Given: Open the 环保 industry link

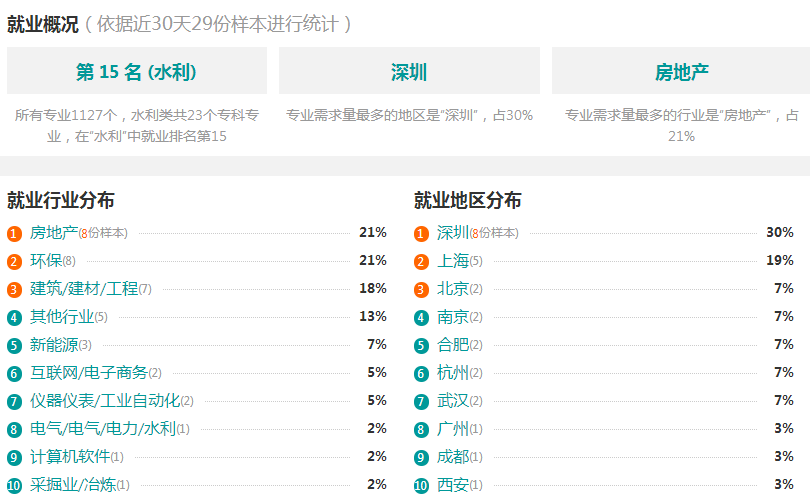Looking at the screenshot, I should [46, 261].
